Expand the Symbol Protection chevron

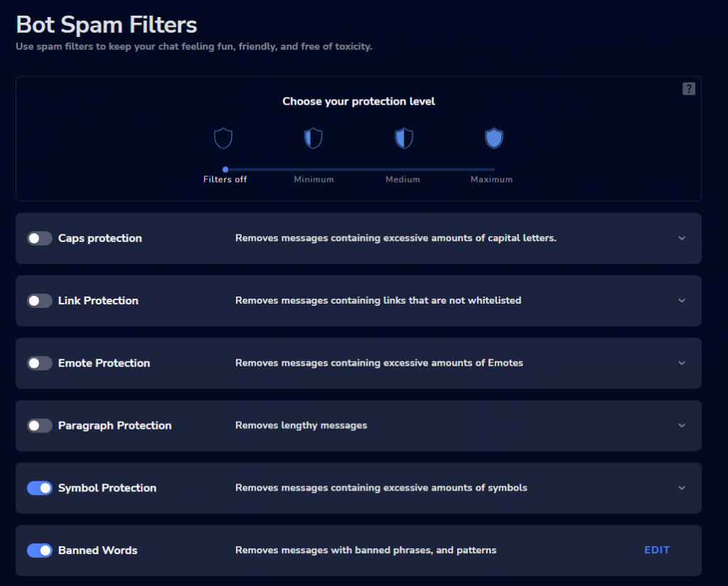682,488
